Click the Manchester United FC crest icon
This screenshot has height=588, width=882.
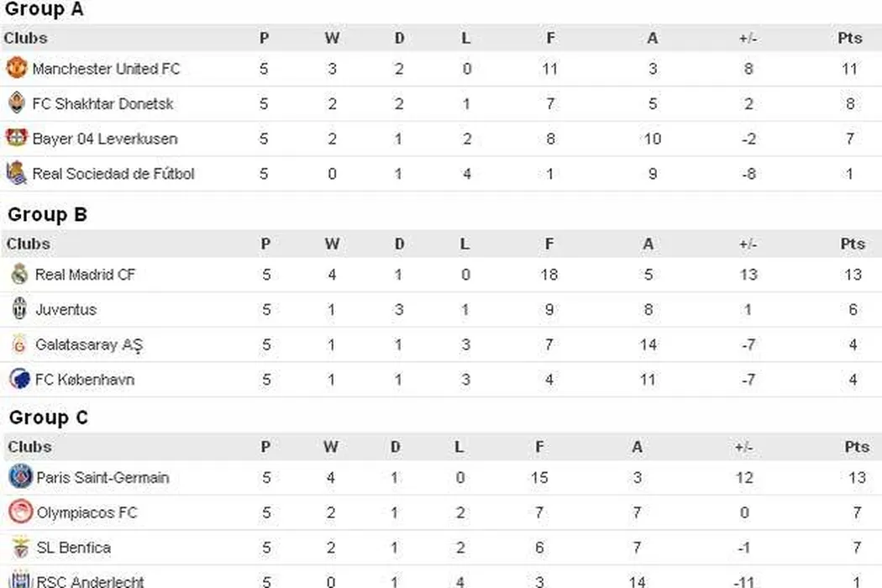[x=16, y=68]
